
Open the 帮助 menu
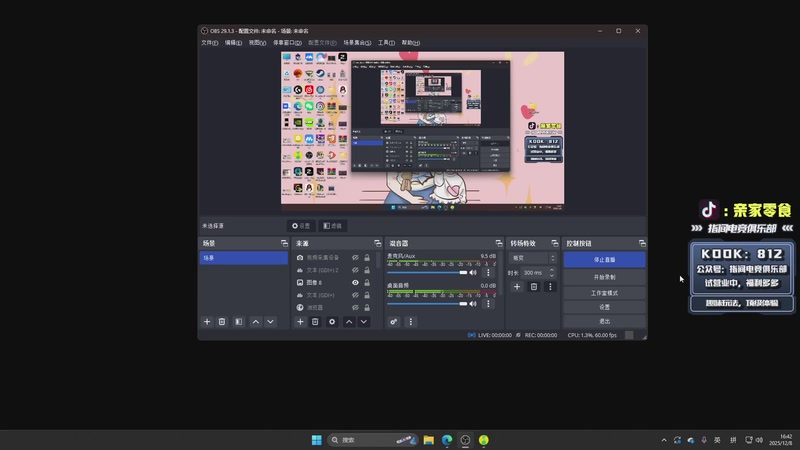[x=411, y=43]
